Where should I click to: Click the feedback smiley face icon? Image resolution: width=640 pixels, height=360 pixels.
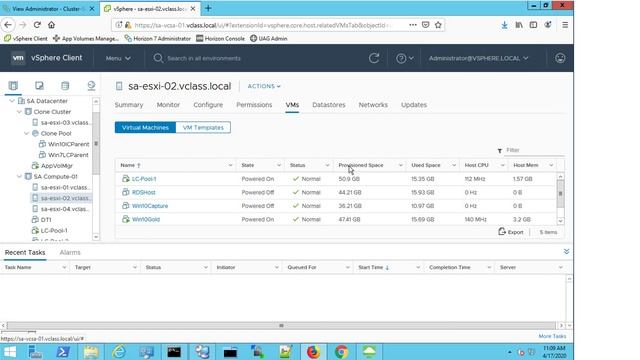[560, 58]
